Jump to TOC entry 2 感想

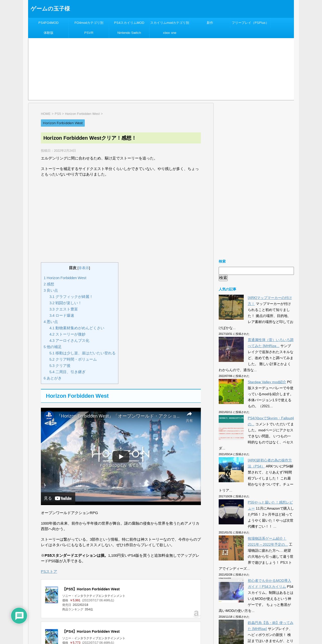click(49, 284)
